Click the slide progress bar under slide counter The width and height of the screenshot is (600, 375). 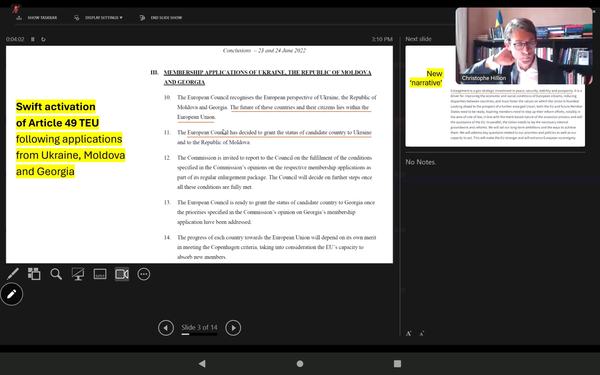click(199, 334)
